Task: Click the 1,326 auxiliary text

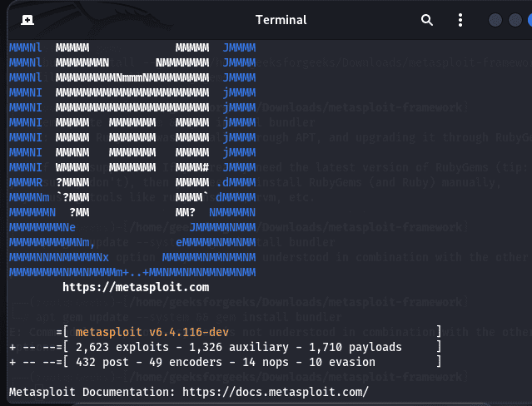Action: click(x=239, y=347)
